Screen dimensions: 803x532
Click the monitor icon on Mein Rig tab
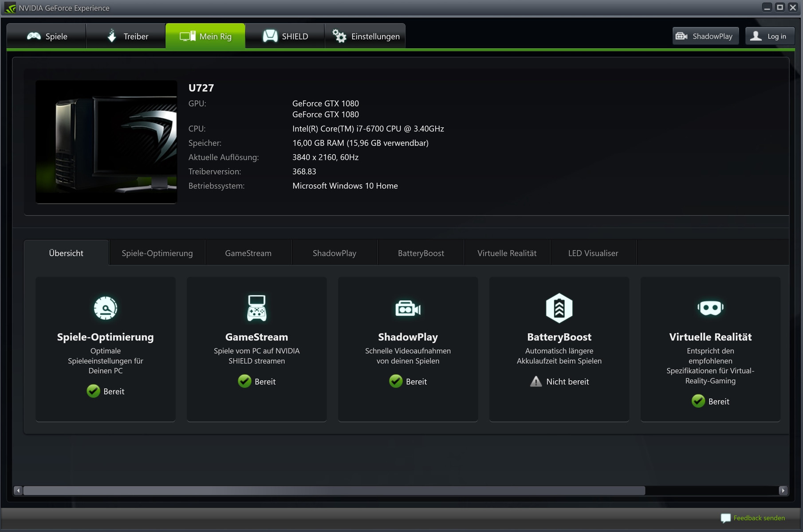tap(187, 36)
